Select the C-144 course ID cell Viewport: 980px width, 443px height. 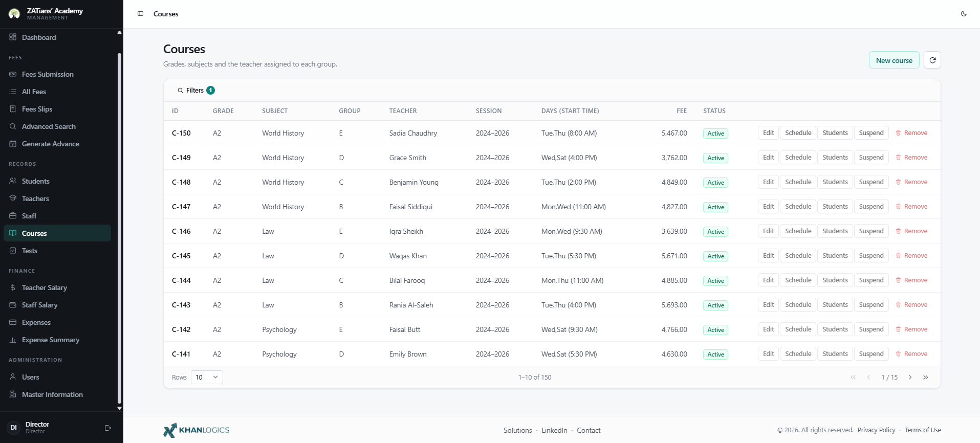pos(181,280)
